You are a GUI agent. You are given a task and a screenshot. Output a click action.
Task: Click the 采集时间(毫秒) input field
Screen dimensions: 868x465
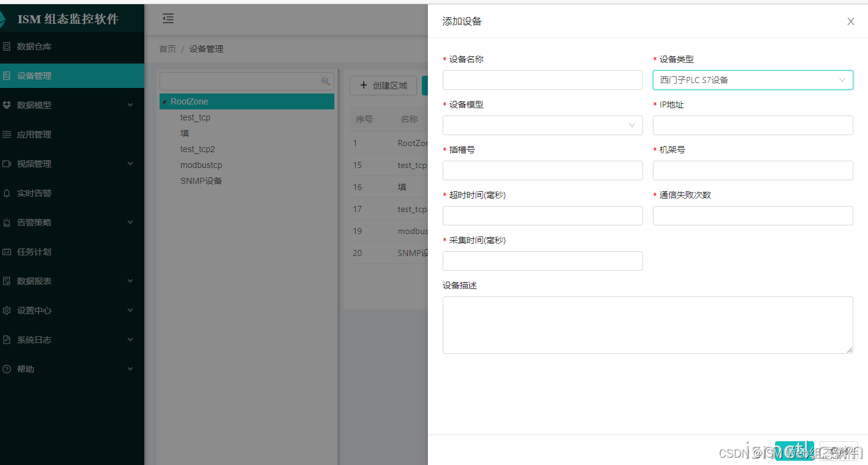543,261
